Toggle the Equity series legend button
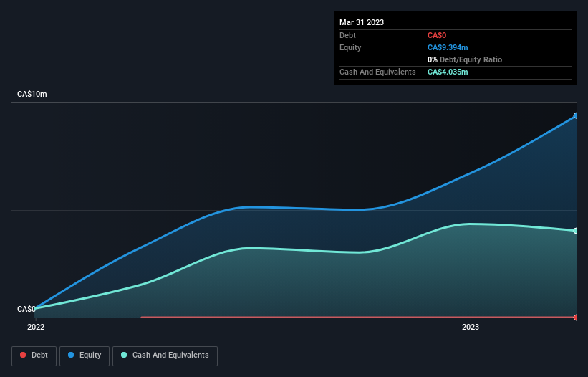The height and width of the screenshot is (377, 588). tap(85, 355)
